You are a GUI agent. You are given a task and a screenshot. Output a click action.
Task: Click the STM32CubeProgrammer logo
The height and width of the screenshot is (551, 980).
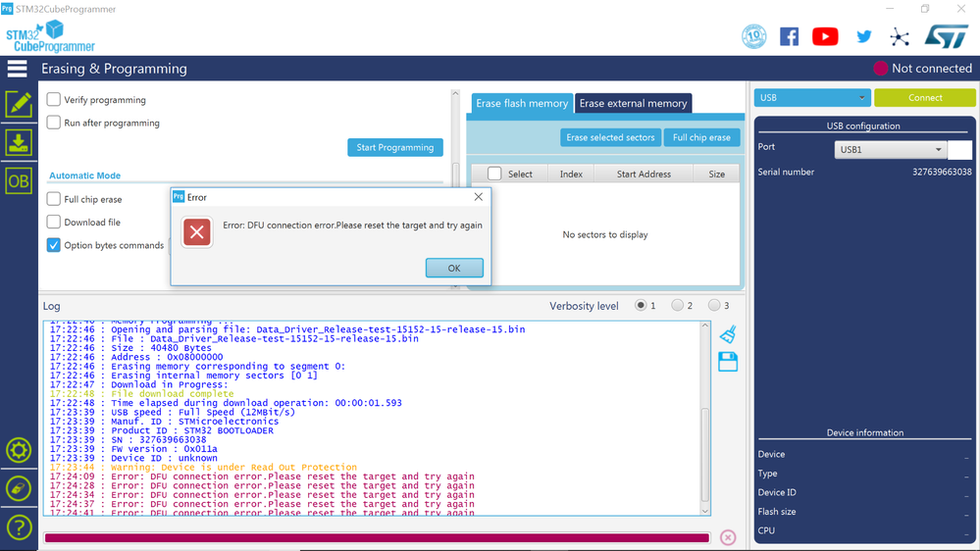pos(51,36)
